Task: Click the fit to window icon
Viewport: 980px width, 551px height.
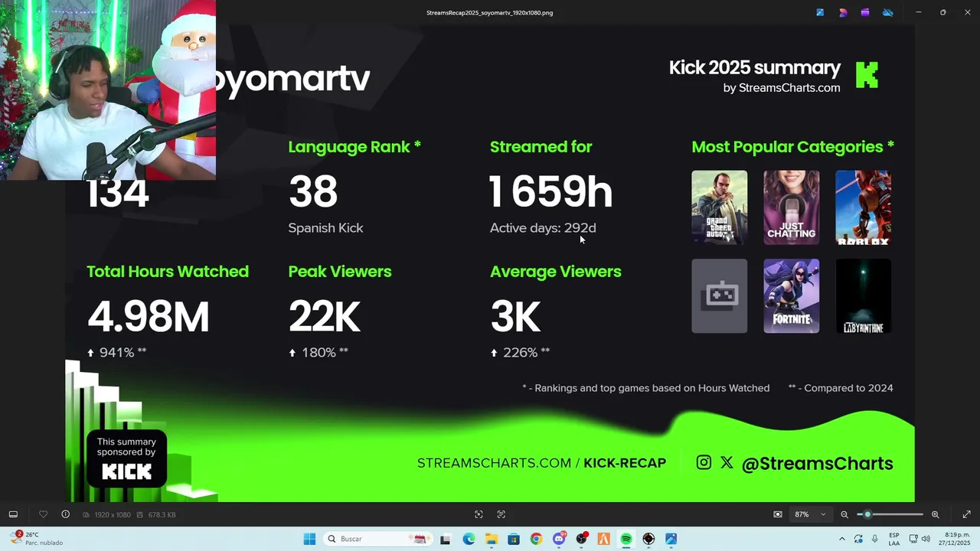Action: [778, 514]
